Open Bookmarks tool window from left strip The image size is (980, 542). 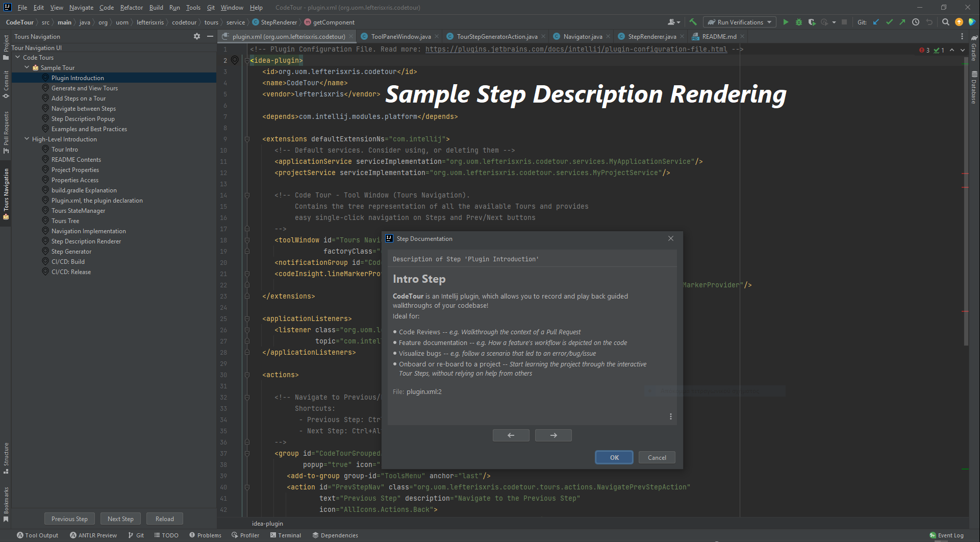(x=6, y=504)
